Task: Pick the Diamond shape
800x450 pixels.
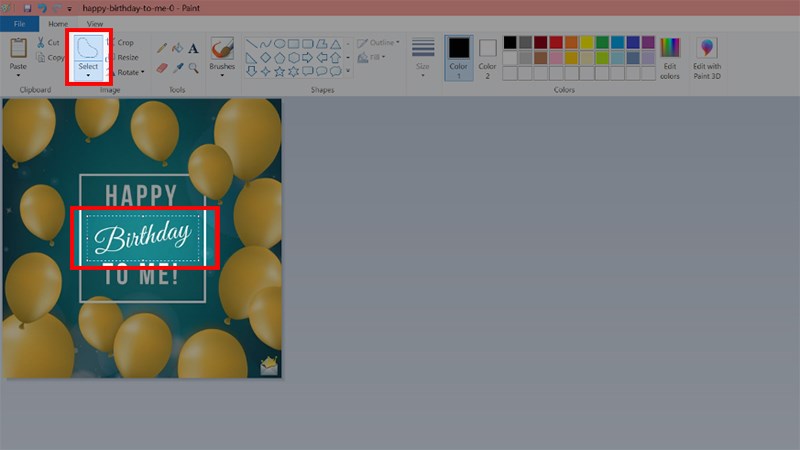Action: [x=265, y=58]
